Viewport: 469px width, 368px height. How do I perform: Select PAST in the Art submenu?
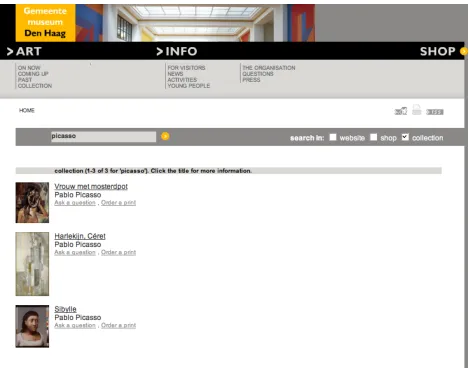tap(25, 80)
